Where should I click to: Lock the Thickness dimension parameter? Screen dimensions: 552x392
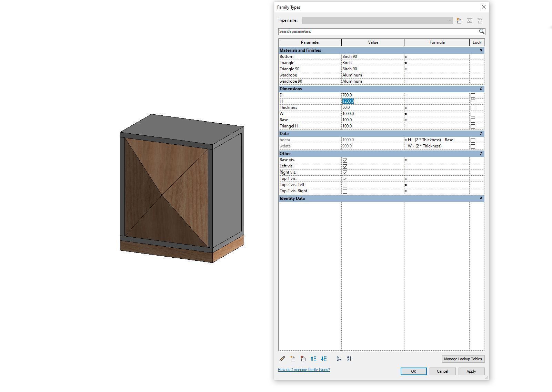click(472, 107)
